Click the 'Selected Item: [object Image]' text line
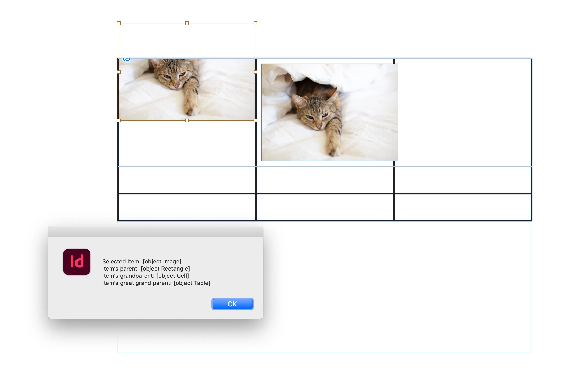This screenshot has height=380, width=588. [142, 261]
